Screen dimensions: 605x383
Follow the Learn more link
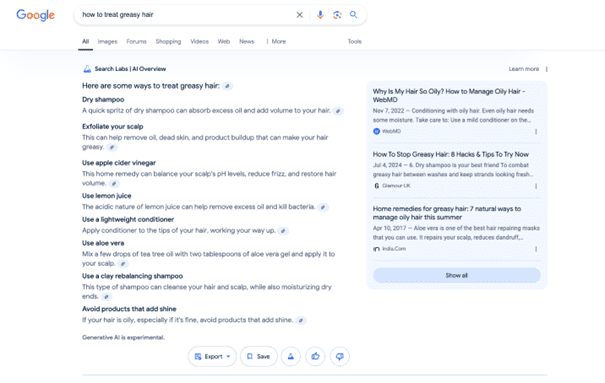tap(524, 69)
